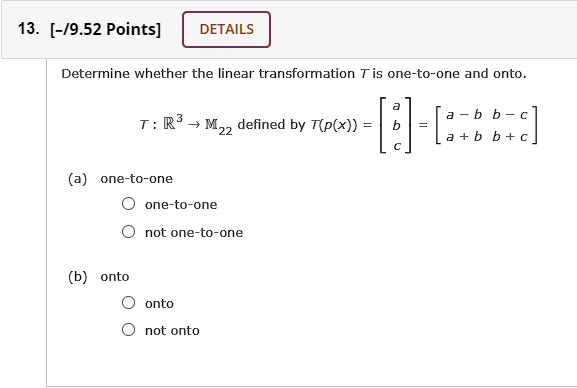Click the [–/9.52 Points] score text
Screen dimensions: 577x388
pos(106,29)
